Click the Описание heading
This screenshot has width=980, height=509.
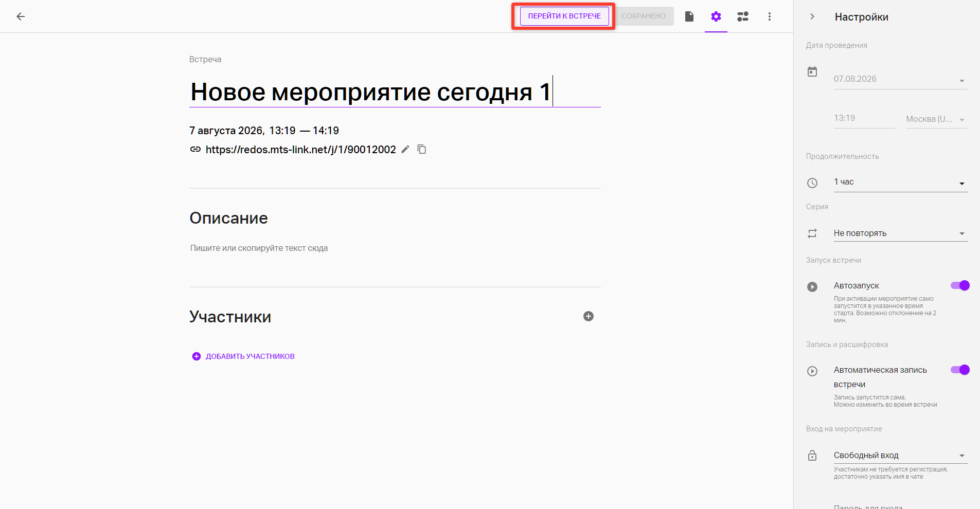pyautogui.click(x=229, y=218)
